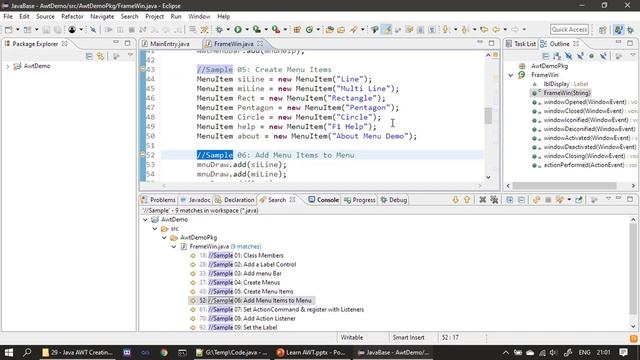Click taskbar search magnifier icon
The width and height of the screenshot is (640, 360).
pos(27,352)
